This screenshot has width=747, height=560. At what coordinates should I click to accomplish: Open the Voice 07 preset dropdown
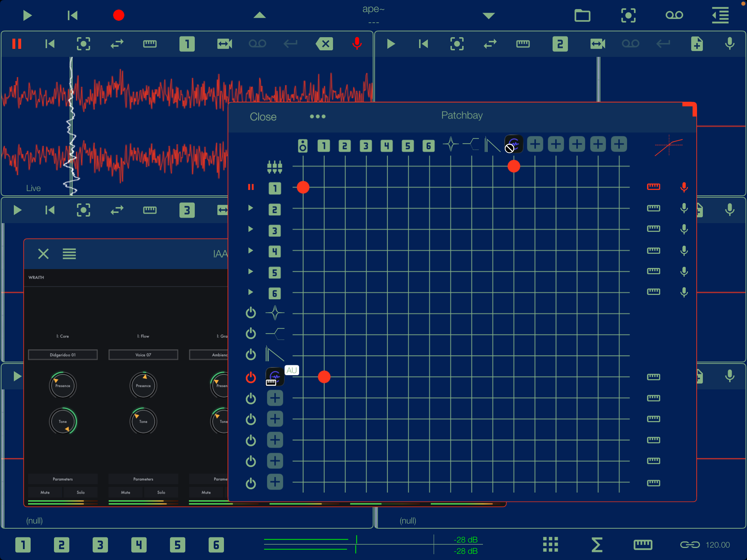pyautogui.click(x=143, y=355)
